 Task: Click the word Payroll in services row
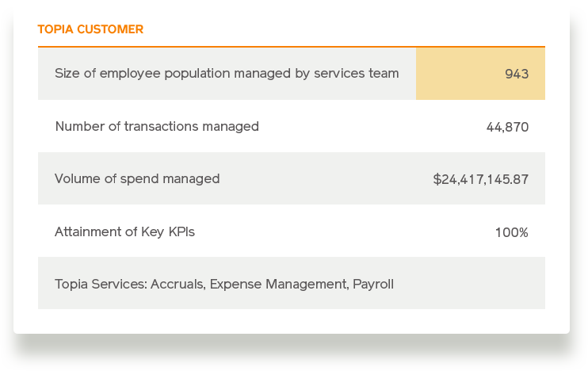coord(373,284)
